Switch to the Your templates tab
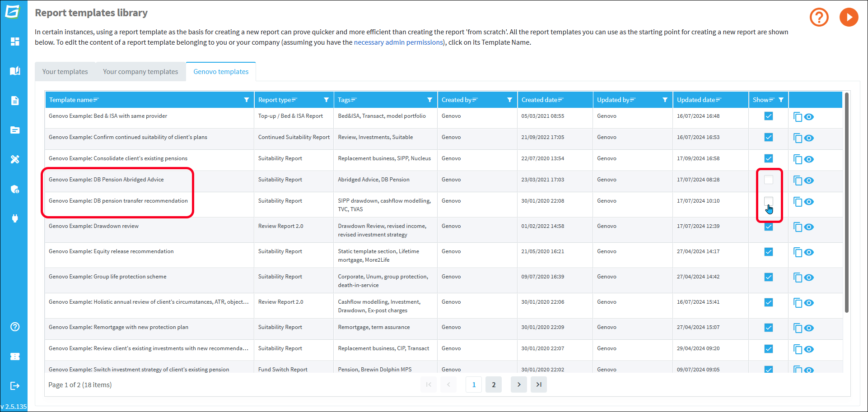 [x=65, y=72]
